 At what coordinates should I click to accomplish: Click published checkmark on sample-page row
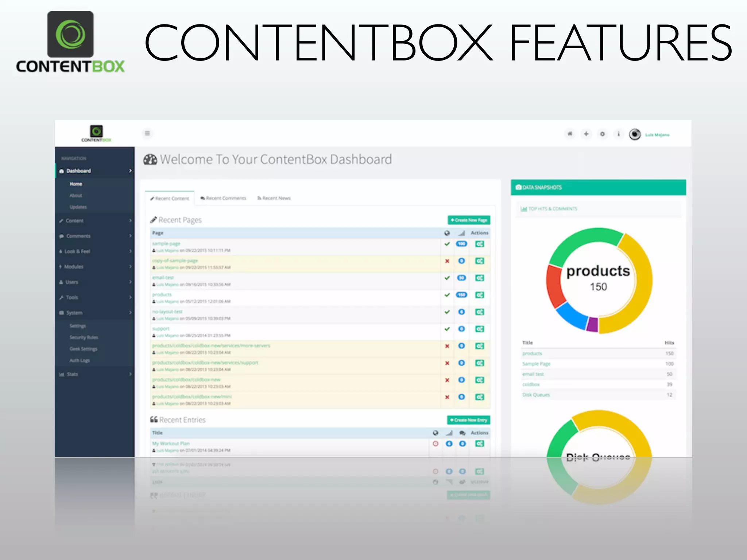click(x=447, y=244)
